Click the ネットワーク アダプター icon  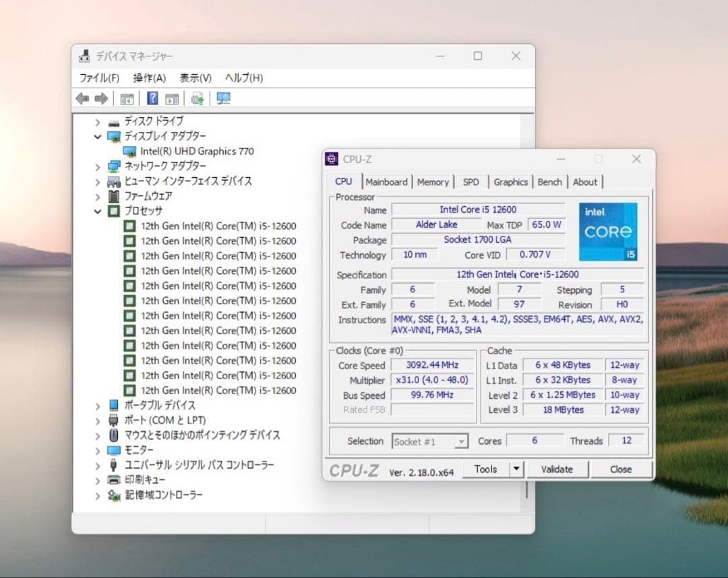click(114, 166)
